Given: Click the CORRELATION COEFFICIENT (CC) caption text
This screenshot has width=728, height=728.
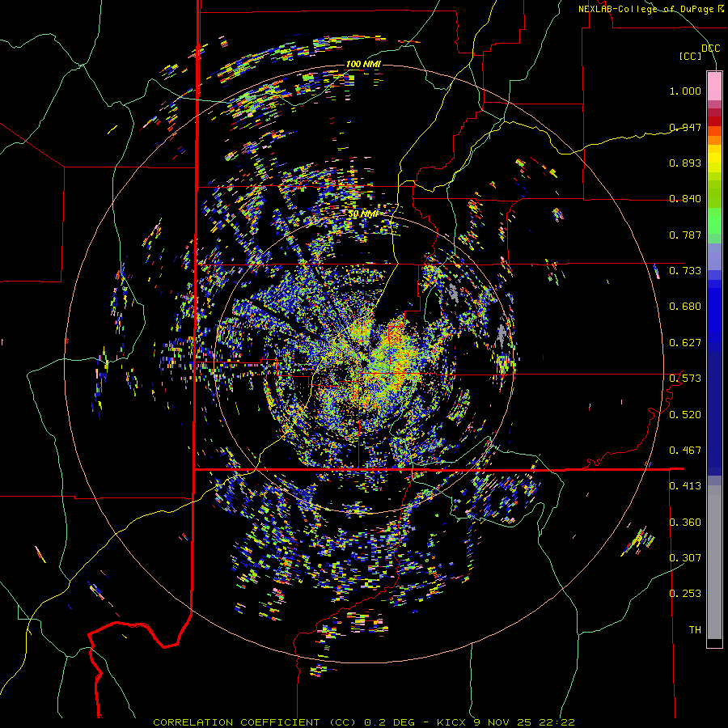Looking at the screenshot, I should tap(255, 722).
